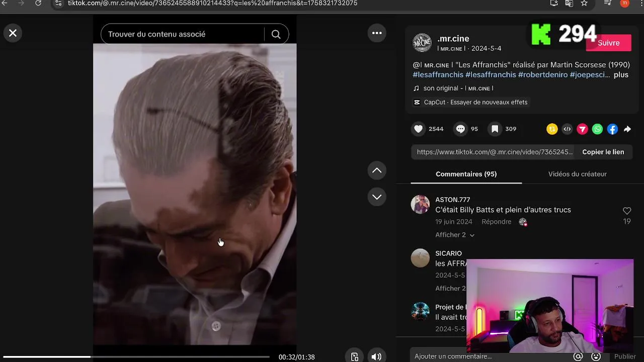Repost video with yellow repost icon
Viewport: 644px width, 362px height.
(552, 129)
